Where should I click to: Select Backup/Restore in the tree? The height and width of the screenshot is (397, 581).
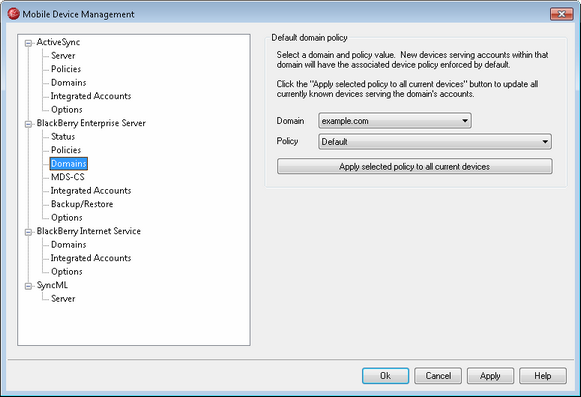(x=82, y=204)
